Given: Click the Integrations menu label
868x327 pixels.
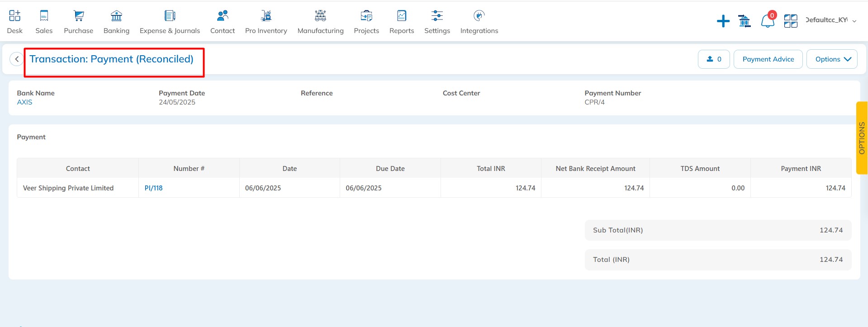Looking at the screenshot, I should (479, 31).
